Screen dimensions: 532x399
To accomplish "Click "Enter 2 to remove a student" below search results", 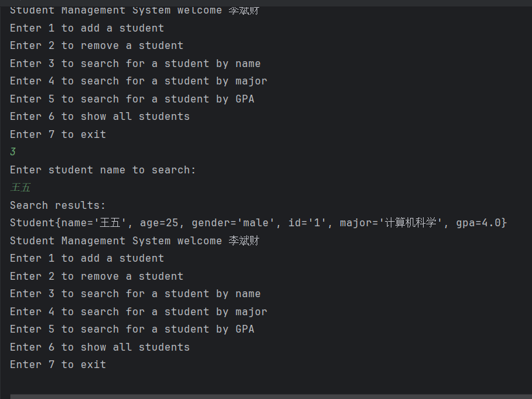I will pyautogui.click(x=97, y=277).
